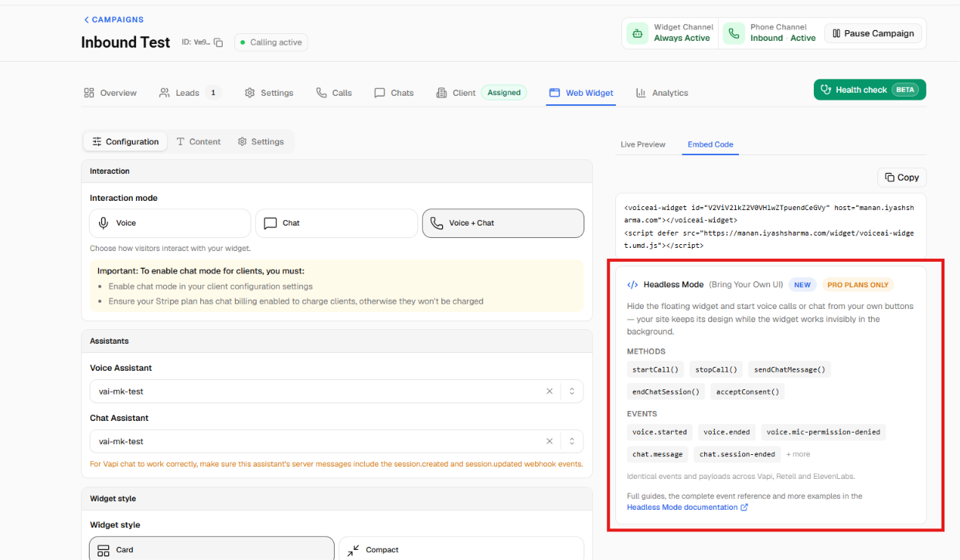Copy the embed code
The height and width of the screenshot is (560, 960).
(x=902, y=177)
